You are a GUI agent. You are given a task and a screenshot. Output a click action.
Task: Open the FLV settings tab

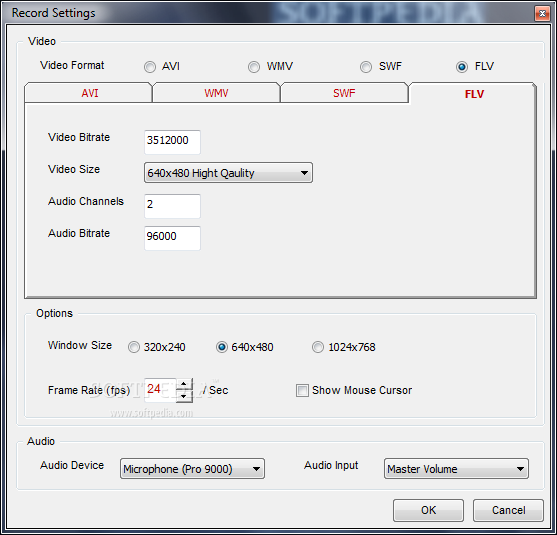pyautogui.click(x=473, y=93)
